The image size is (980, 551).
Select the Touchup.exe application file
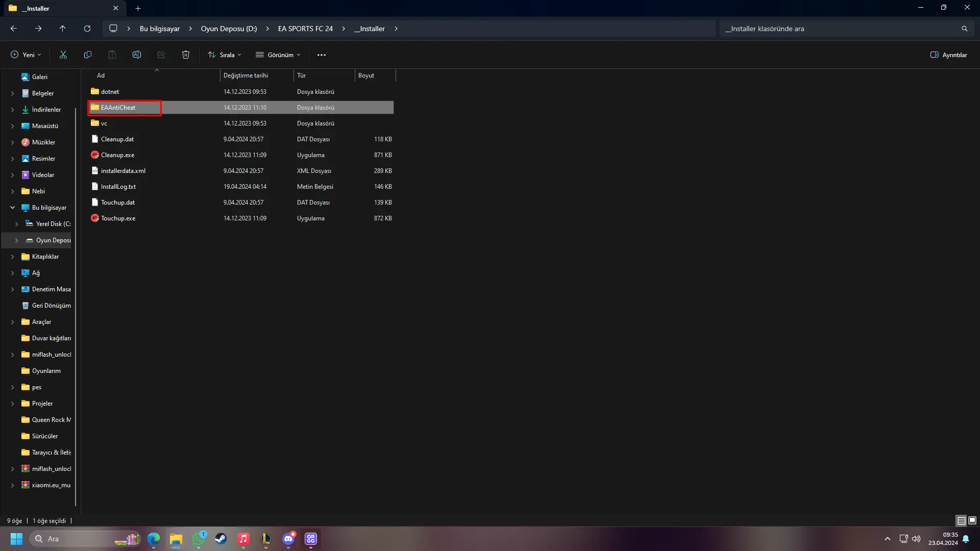click(x=118, y=218)
